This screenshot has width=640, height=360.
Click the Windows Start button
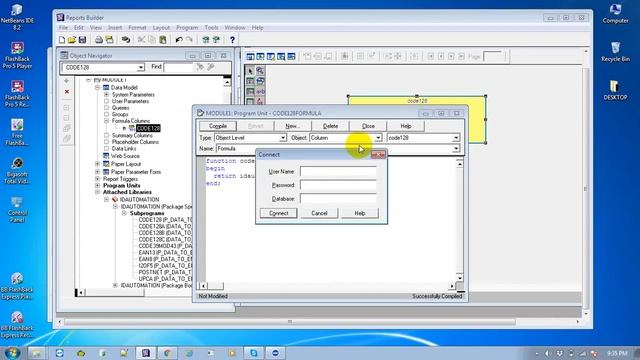click(11, 352)
